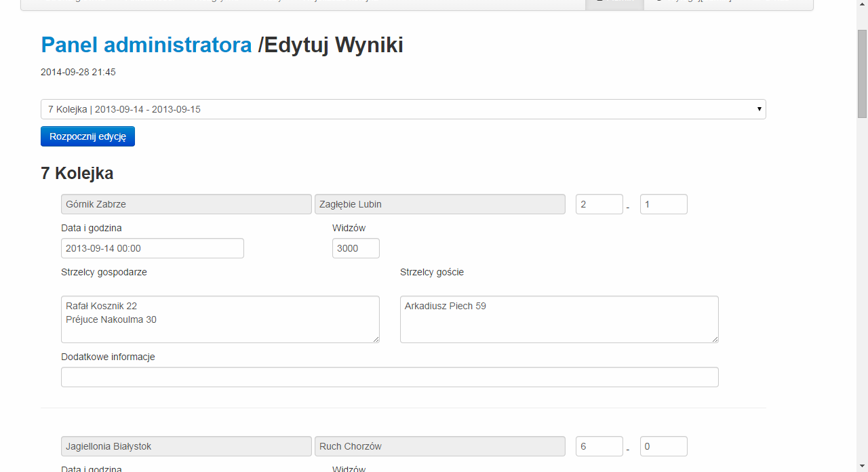Open the Panel administratora link
The height and width of the screenshot is (472, 868).
pyautogui.click(x=146, y=45)
